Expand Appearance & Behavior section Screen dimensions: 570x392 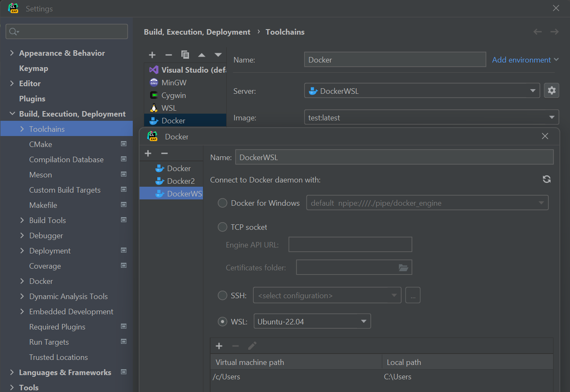tap(12, 53)
